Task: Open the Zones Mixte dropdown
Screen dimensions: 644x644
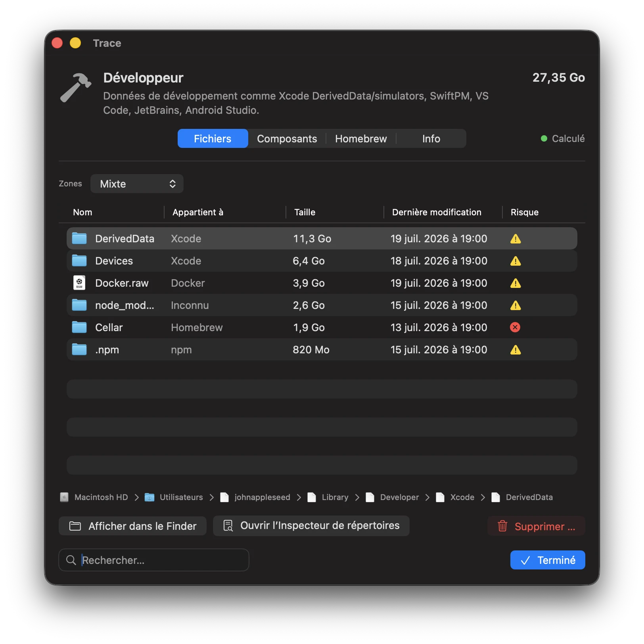Action: pyautogui.click(x=137, y=184)
